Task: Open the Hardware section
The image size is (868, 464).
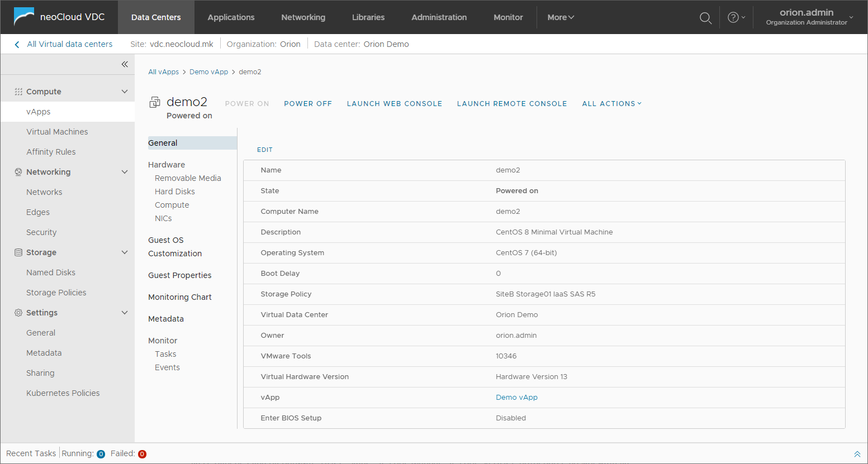Action: pos(167,165)
